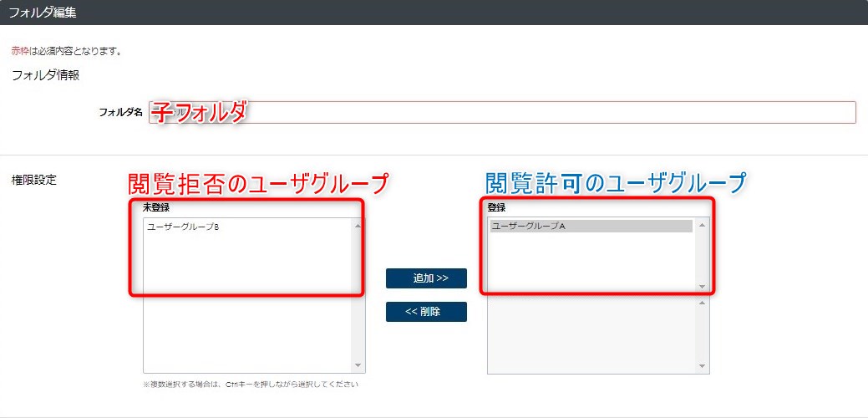Click the down arrow of the upper 登録 list scrollbar
The height and width of the screenshot is (418, 868).
coord(702,287)
